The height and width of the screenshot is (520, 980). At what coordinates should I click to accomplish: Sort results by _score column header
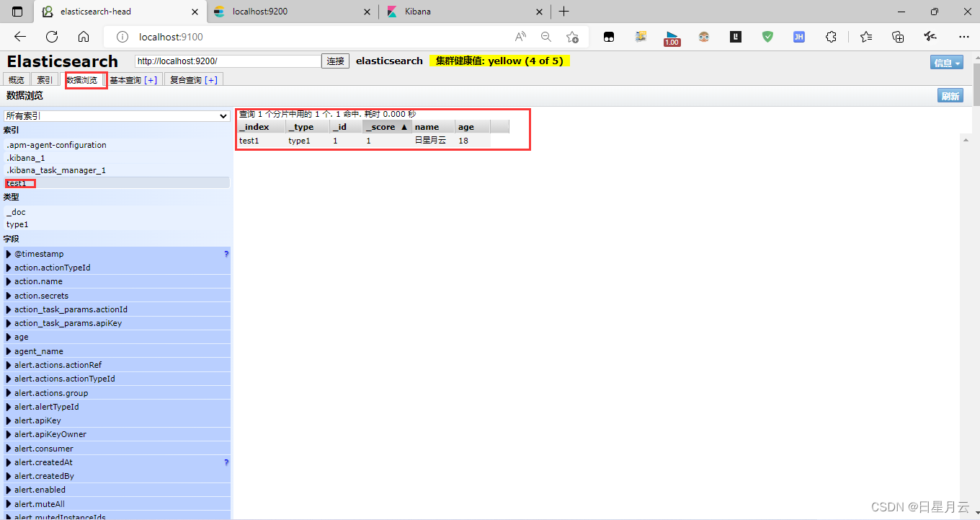pyautogui.click(x=387, y=127)
